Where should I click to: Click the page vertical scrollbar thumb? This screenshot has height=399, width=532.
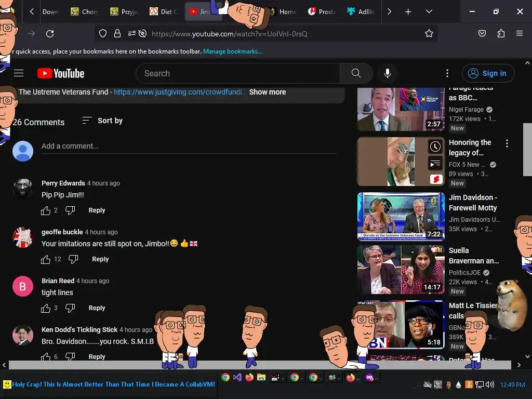527,149
